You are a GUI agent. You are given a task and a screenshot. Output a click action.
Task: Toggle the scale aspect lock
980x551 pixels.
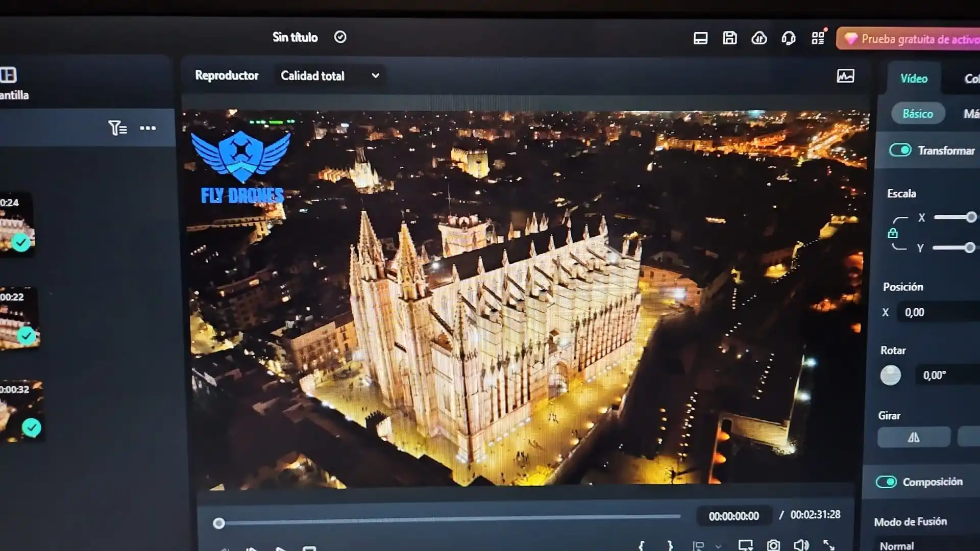892,233
